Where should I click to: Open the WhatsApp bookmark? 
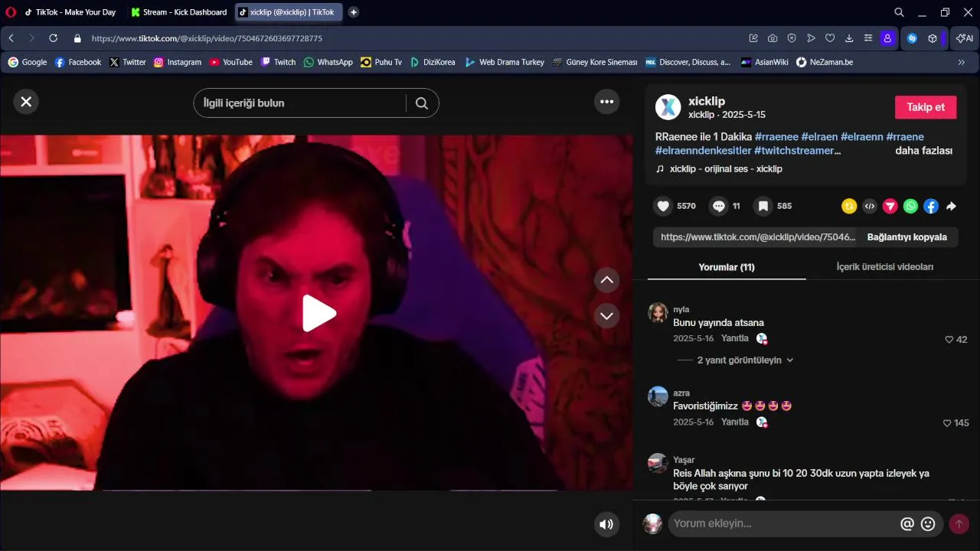[328, 62]
